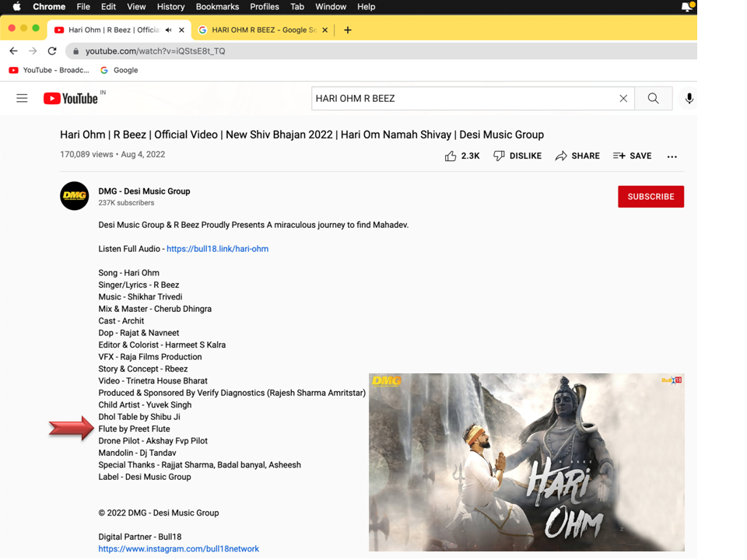The image size is (747, 560).
Task: Open the YouTube hamburger guide menu
Action: pos(22,99)
